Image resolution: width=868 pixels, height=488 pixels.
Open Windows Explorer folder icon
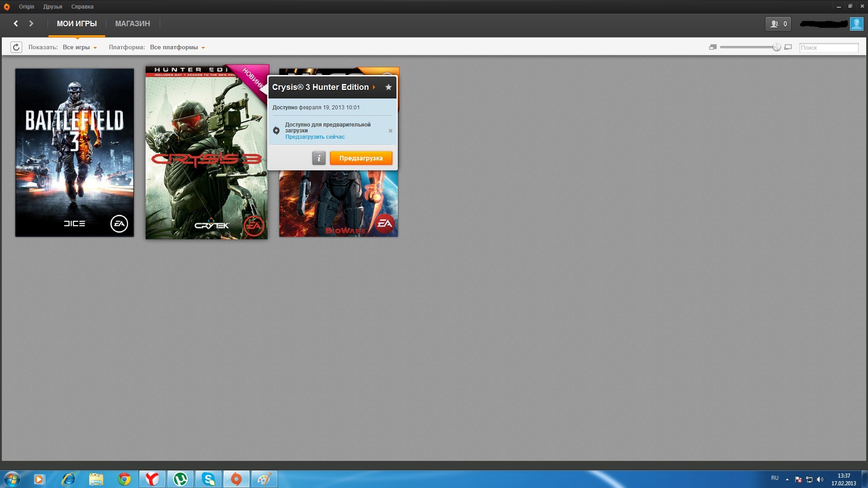click(x=96, y=479)
